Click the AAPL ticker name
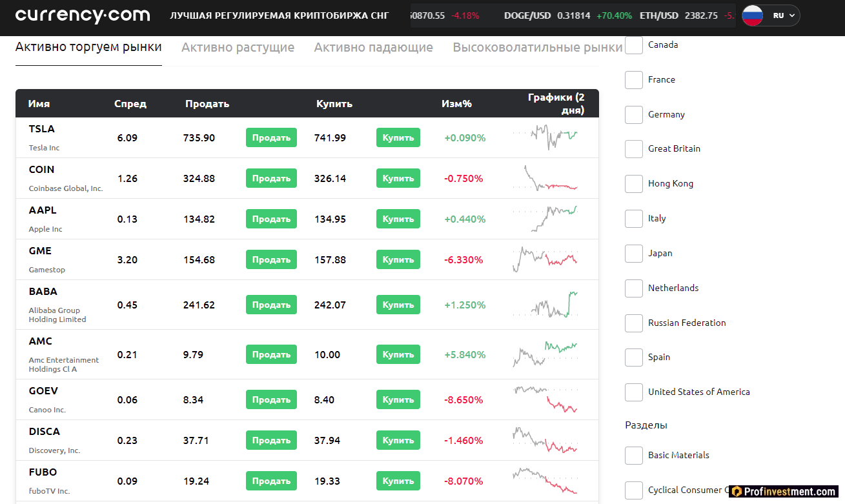Screen dimensions: 845x504 point(43,210)
